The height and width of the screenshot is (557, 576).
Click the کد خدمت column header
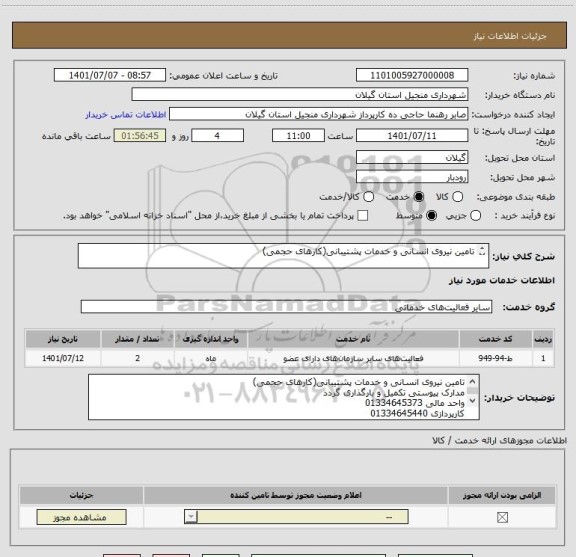click(x=495, y=339)
